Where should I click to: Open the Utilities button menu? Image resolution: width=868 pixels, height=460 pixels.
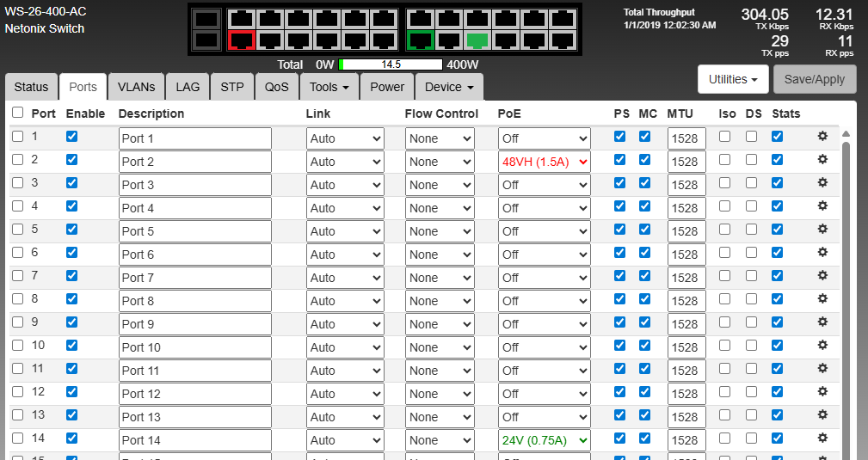732,79
